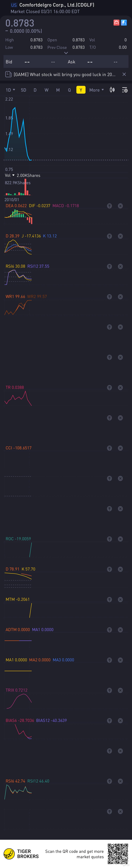Open the GAME good luck stock announcement
132x868 pixels.
click(x=64, y=74)
